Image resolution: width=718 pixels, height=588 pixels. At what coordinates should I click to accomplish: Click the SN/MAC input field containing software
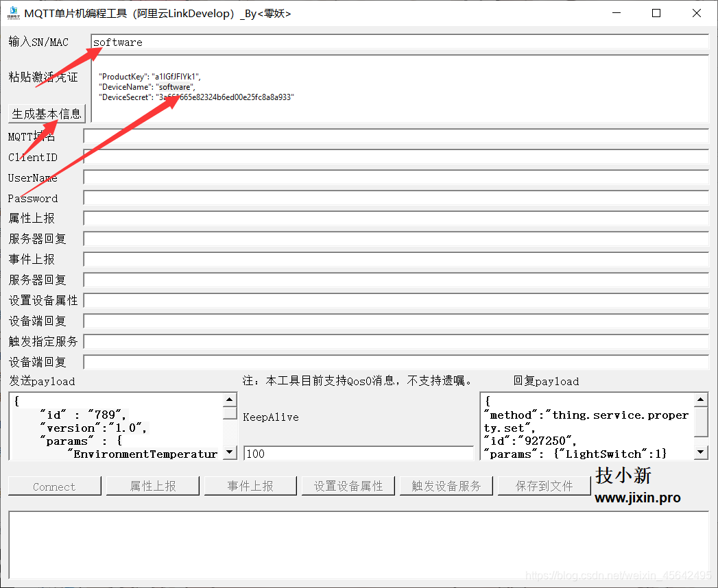click(400, 42)
